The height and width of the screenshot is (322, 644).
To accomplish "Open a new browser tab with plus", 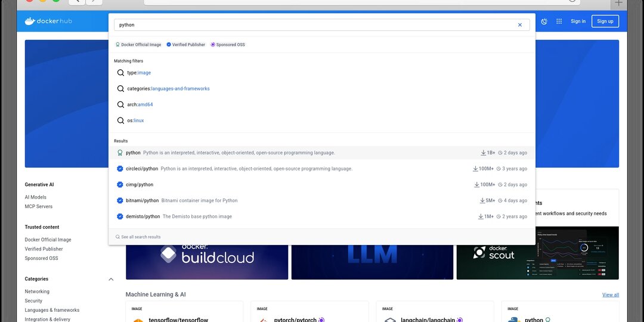I will pyautogui.click(x=618, y=3).
